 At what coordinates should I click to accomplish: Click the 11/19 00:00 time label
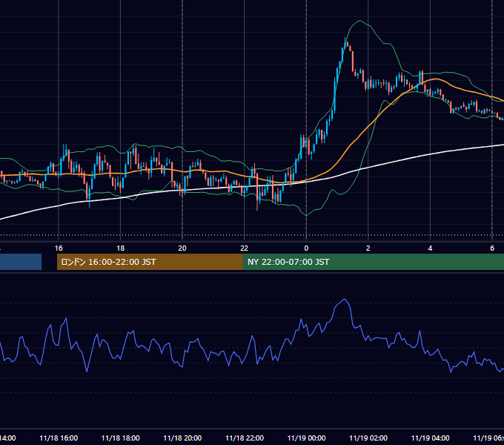pos(306,438)
